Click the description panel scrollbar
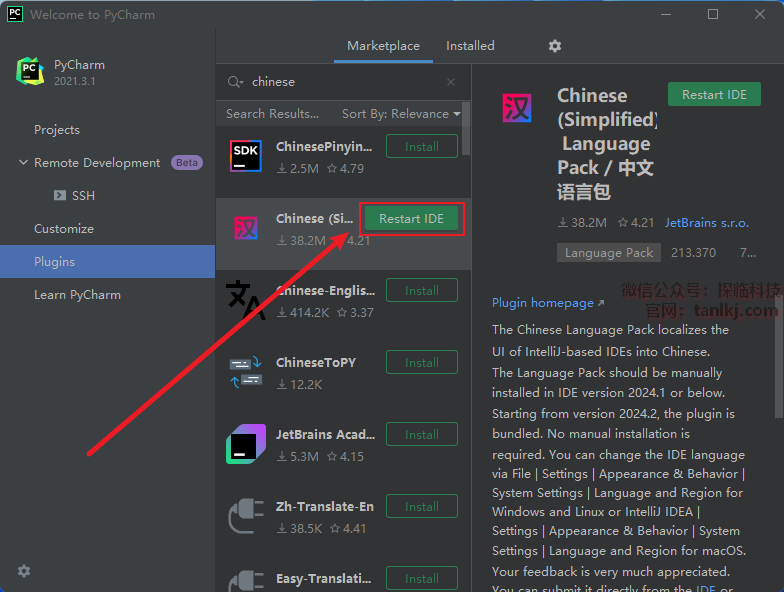The image size is (784, 592). coord(779,358)
